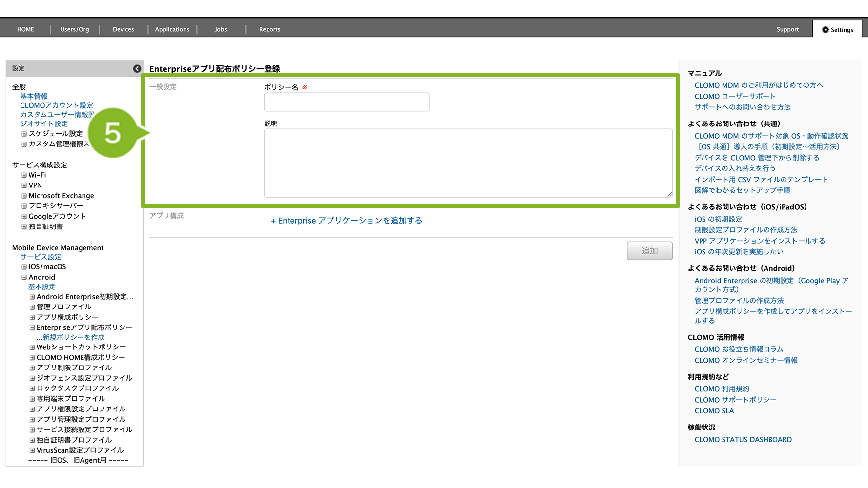Collapse the Android tree section
Screen dimensions: 868x488
(24, 277)
